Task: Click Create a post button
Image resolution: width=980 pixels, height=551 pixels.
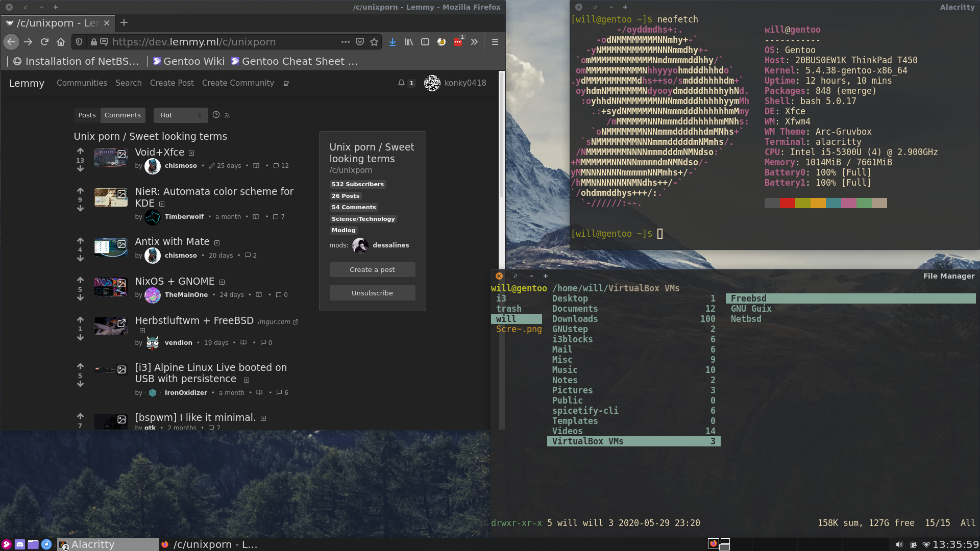Action: click(372, 269)
